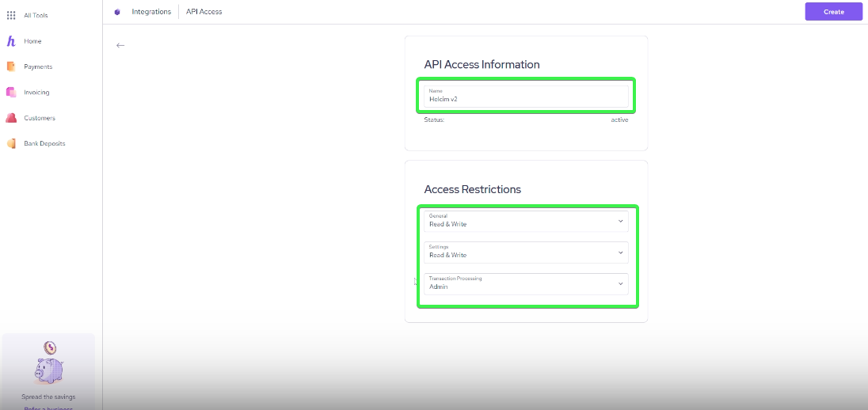The height and width of the screenshot is (410, 868).
Task: Navigate to Payments in the sidebar
Action: pos(38,66)
